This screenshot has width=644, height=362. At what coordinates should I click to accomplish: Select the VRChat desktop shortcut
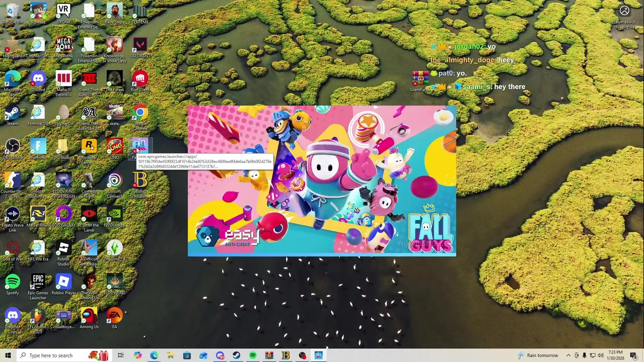[63, 14]
